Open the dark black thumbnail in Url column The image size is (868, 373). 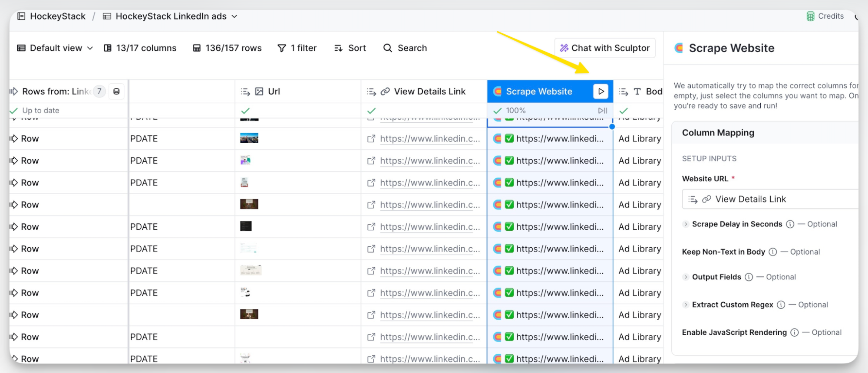(x=246, y=226)
